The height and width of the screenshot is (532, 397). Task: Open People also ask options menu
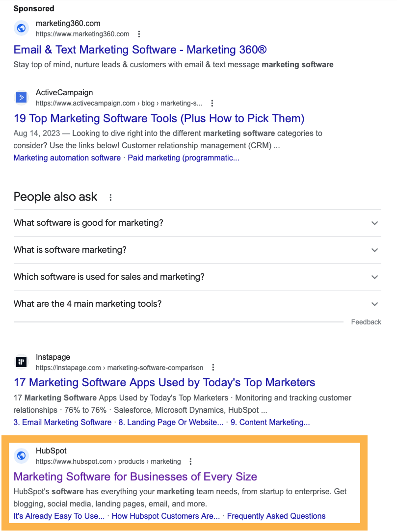(110, 197)
